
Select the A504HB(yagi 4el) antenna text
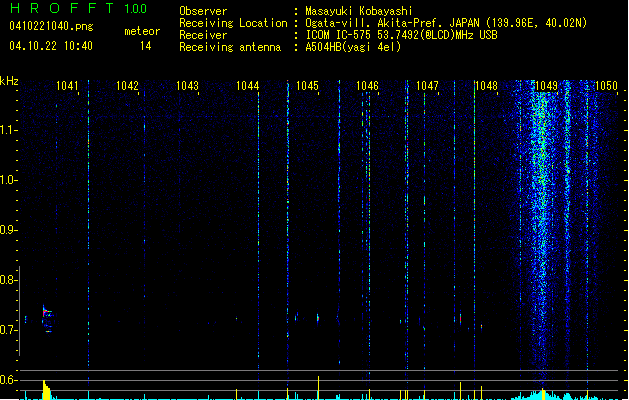353,47
